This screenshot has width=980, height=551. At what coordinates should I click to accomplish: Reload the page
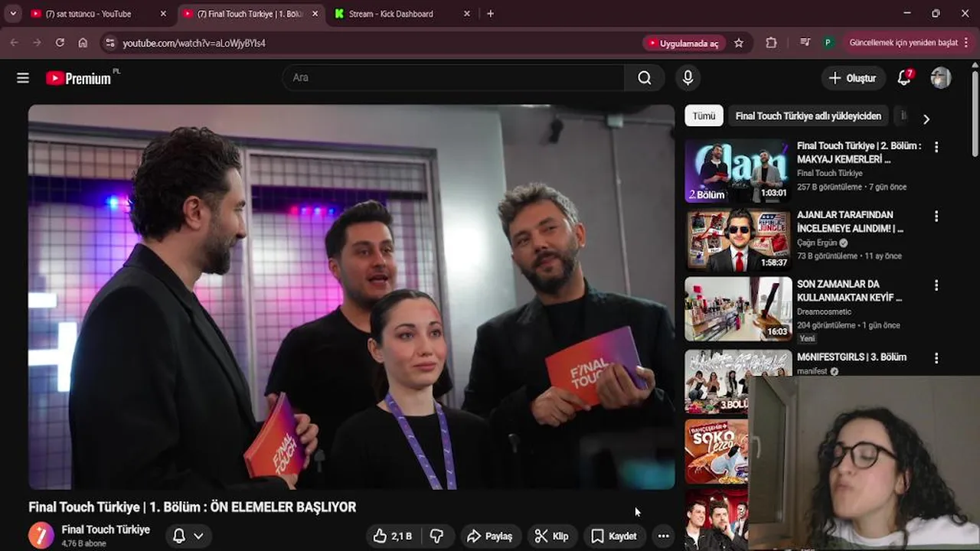60,43
